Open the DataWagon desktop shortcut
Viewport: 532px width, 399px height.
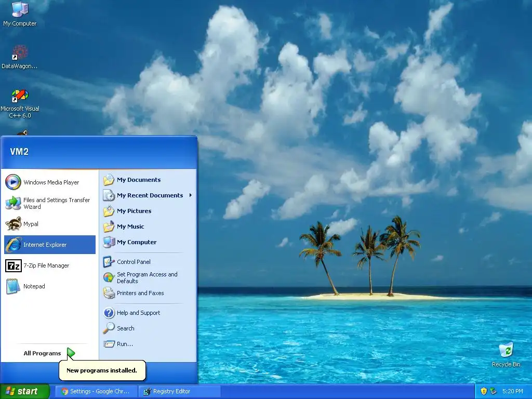pos(20,57)
